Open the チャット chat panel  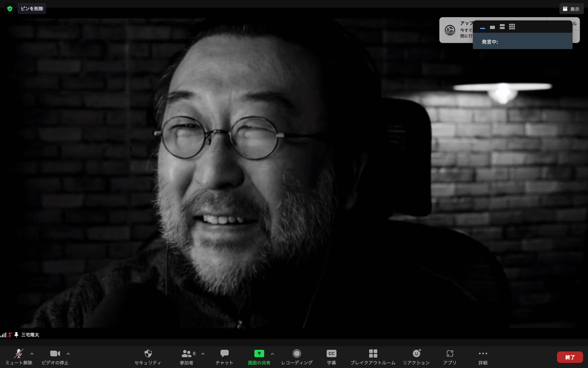(x=224, y=357)
